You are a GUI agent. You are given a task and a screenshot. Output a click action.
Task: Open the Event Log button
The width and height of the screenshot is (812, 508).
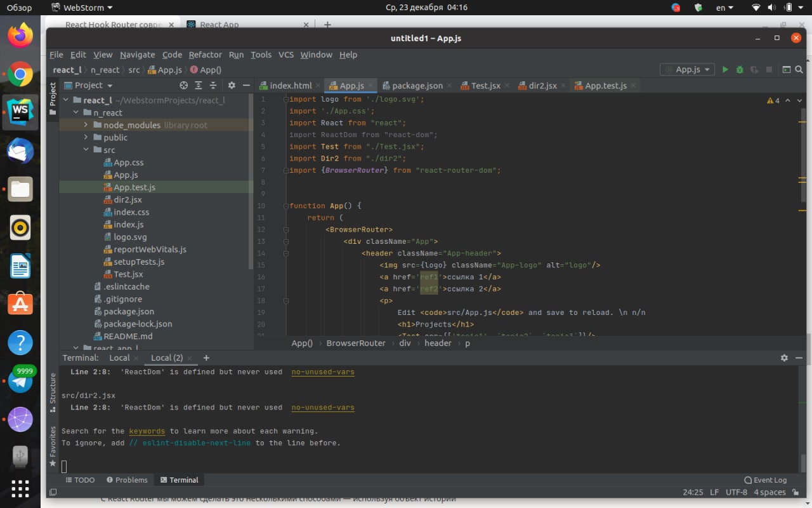(766, 480)
